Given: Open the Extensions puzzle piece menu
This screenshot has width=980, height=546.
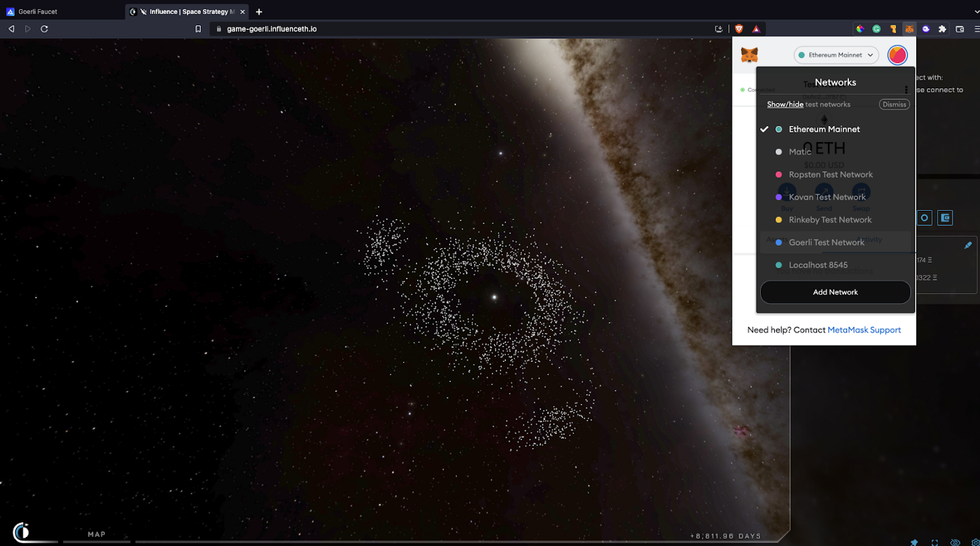Looking at the screenshot, I should point(942,29).
